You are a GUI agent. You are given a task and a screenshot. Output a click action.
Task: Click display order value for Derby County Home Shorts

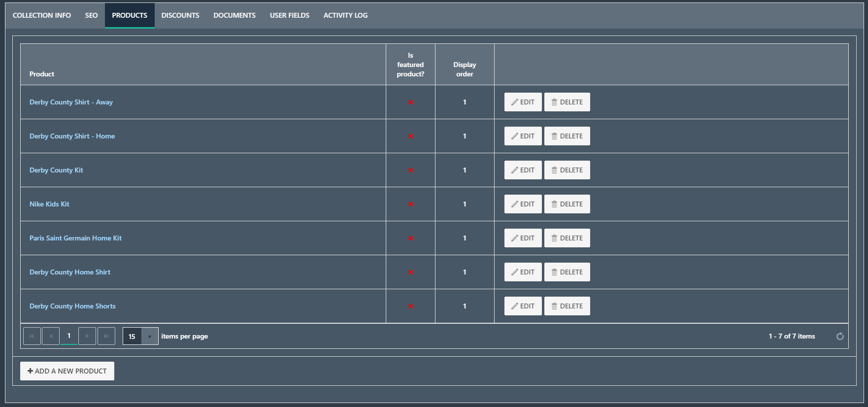click(x=465, y=306)
